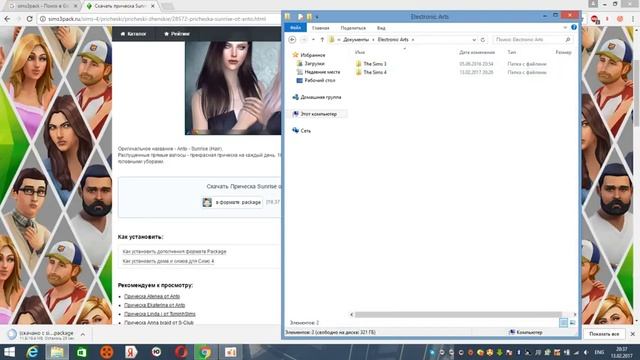
Task: Open Прическа Linda I от SimpliSims link
Action: click(x=160, y=314)
